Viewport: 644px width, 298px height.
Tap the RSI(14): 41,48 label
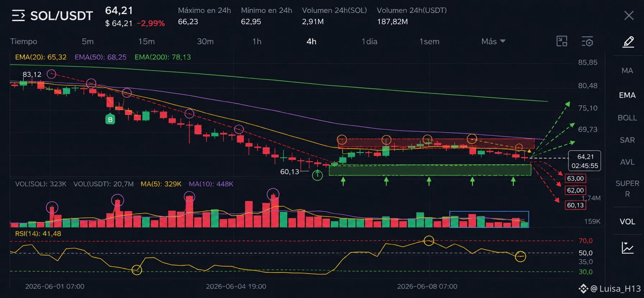coord(38,234)
